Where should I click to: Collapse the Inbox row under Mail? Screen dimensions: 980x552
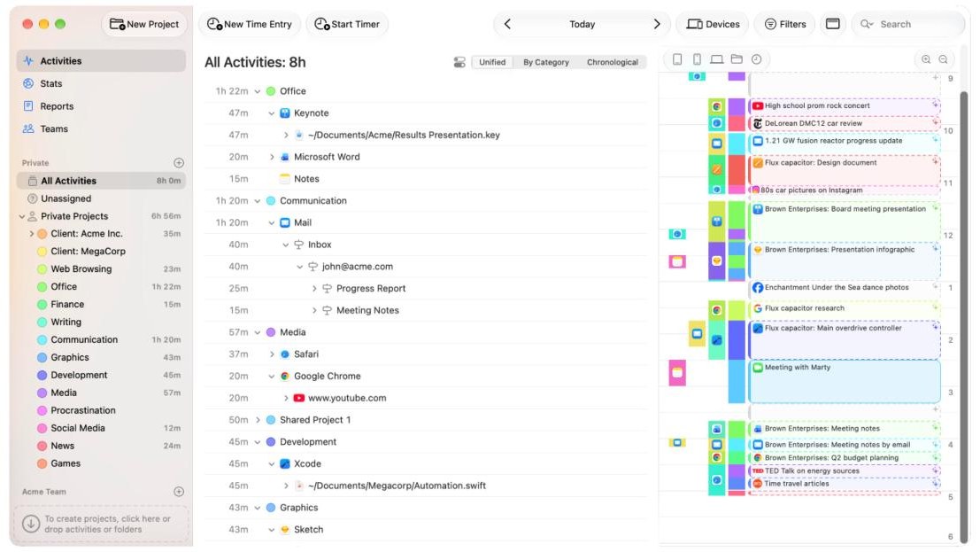[x=285, y=245]
